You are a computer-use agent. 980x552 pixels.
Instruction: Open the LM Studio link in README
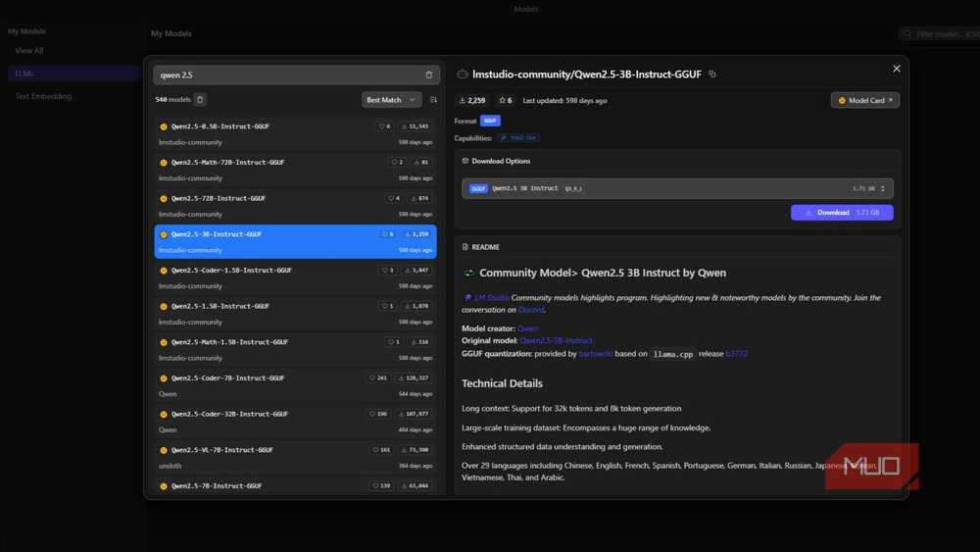click(x=491, y=297)
